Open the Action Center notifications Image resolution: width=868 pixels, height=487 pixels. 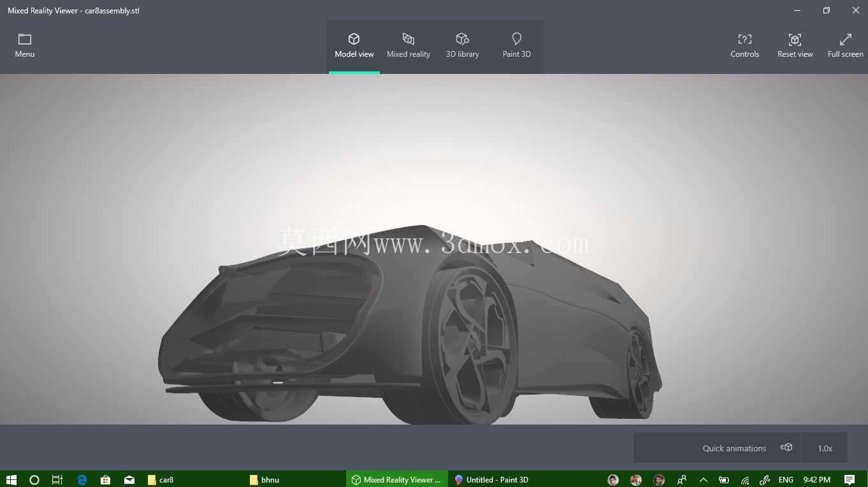point(849,479)
